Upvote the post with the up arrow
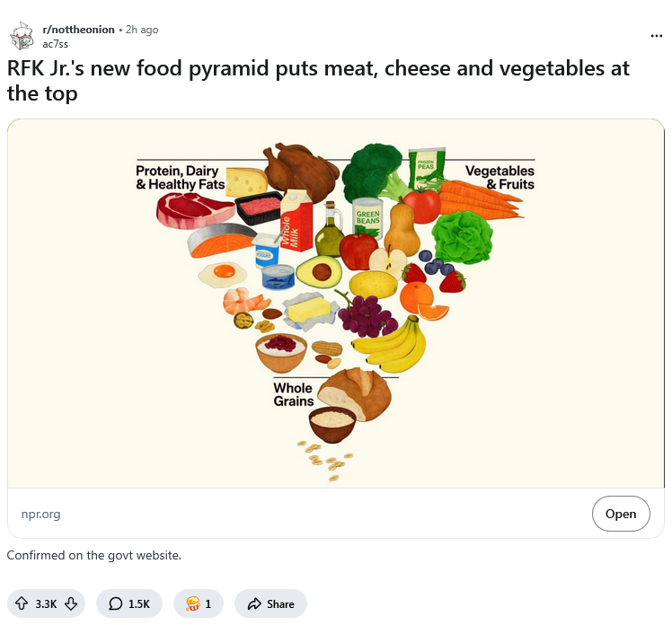 click(x=23, y=603)
